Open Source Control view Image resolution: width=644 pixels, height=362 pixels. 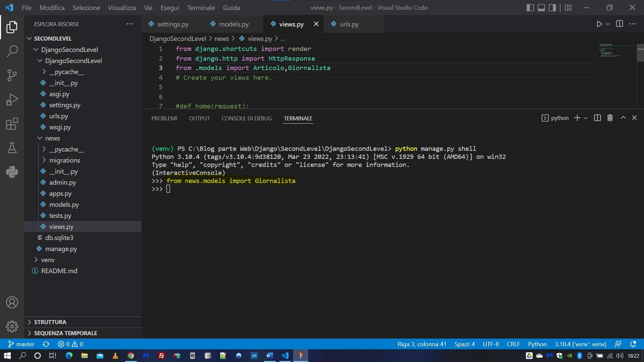tap(12, 75)
